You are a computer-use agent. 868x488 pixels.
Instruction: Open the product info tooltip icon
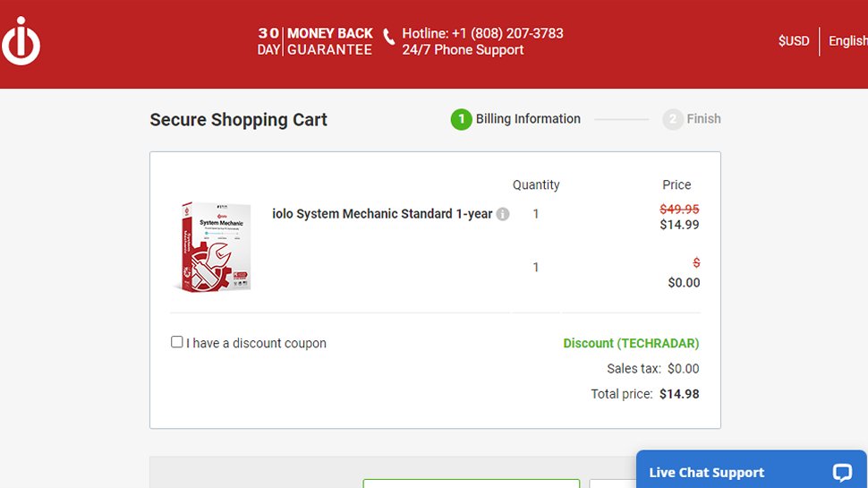click(x=503, y=214)
